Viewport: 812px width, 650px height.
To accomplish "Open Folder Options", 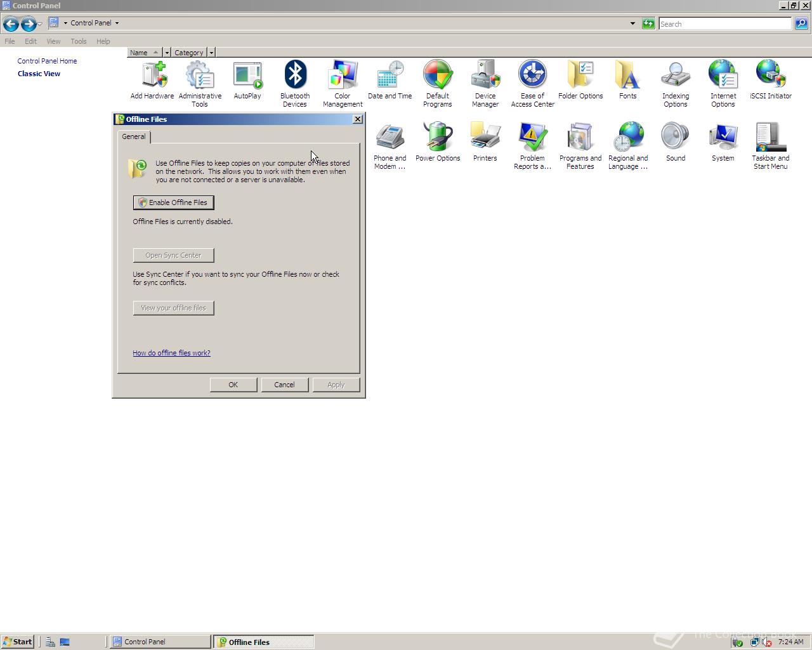I will click(x=580, y=80).
